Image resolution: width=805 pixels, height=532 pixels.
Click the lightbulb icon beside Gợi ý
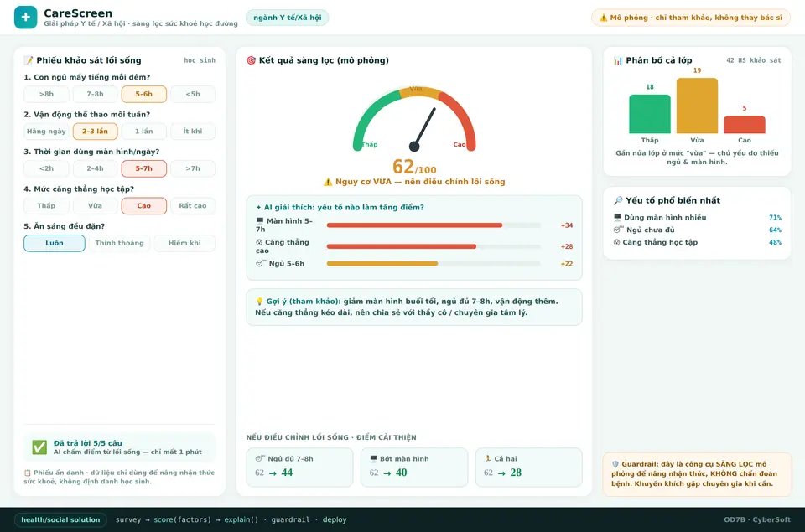[259, 302]
